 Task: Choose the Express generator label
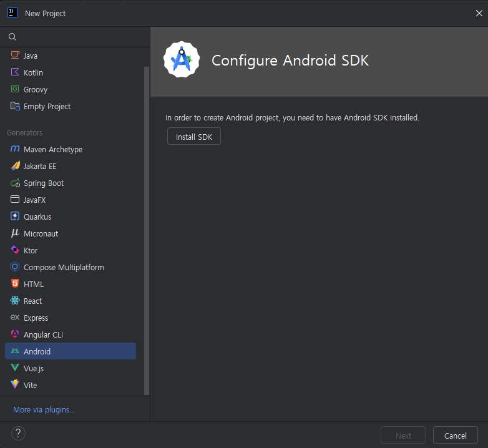click(x=36, y=318)
